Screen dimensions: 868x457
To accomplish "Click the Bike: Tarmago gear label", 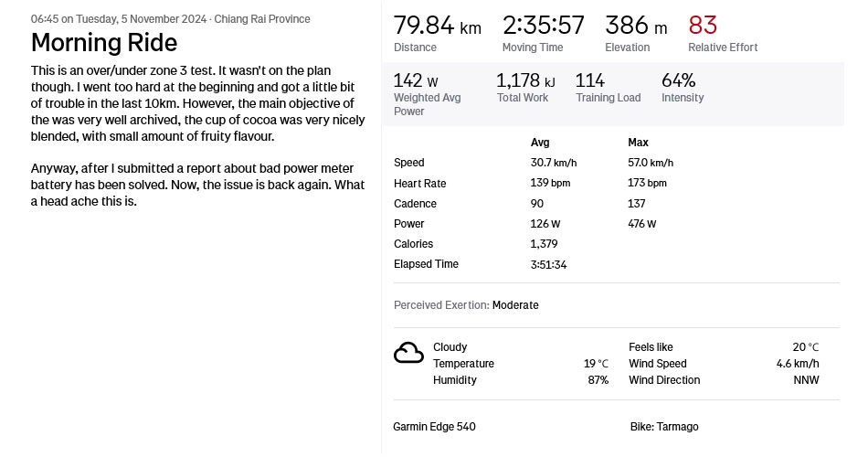I will click(x=663, y=427).
